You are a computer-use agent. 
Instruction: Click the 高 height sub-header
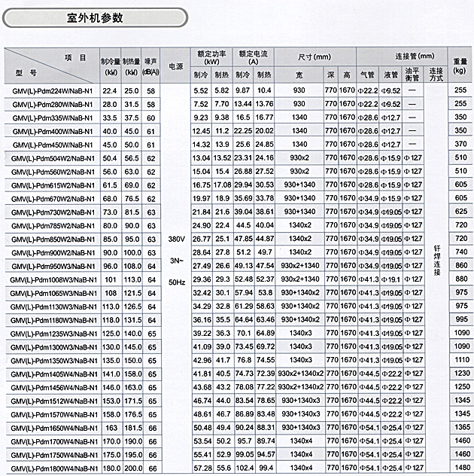click(x=347, y=75)
